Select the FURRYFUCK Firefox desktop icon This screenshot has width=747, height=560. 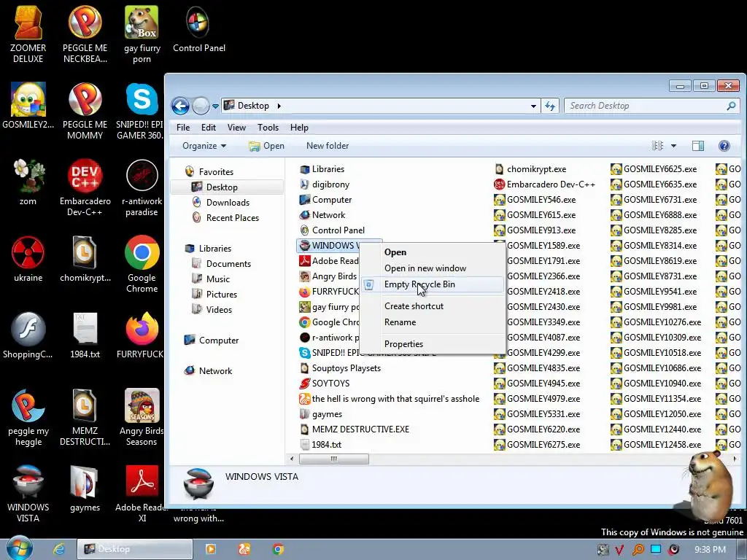coord(141,335)
